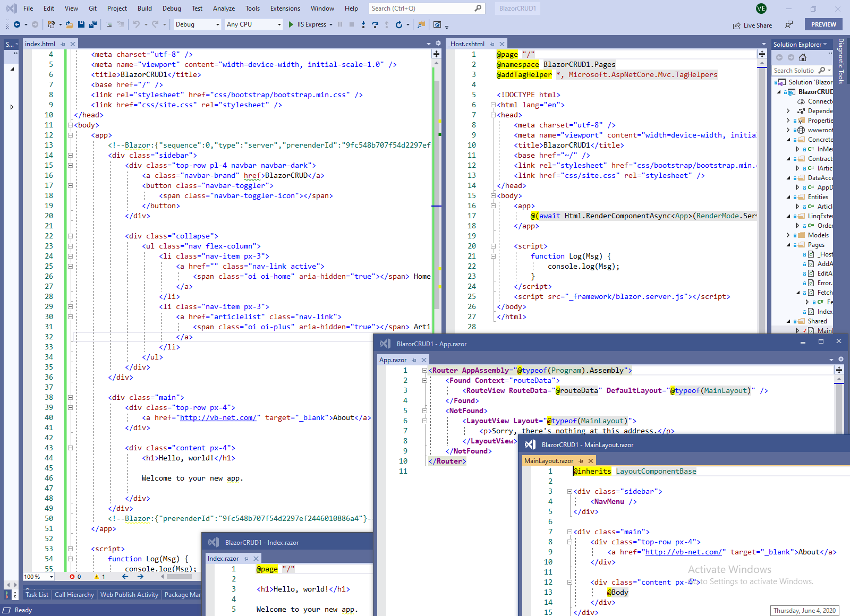Open the Debug configuration dropdown

click(198, 24)
